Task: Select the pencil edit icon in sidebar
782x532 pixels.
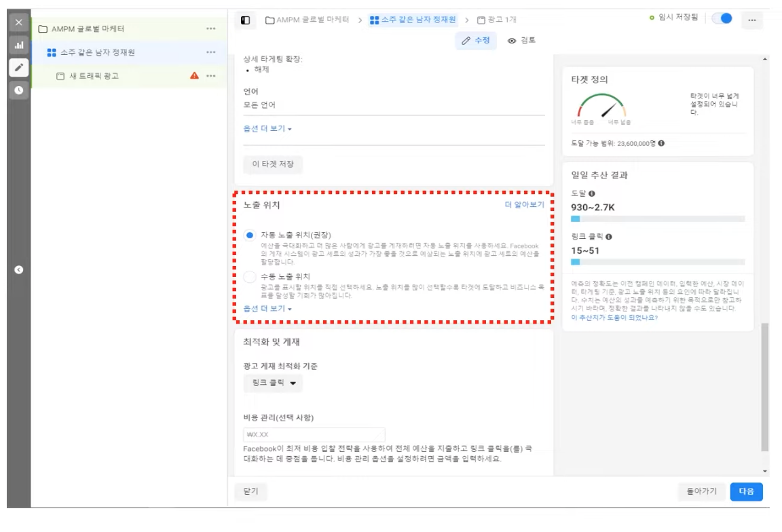Action: click(18, 67)
